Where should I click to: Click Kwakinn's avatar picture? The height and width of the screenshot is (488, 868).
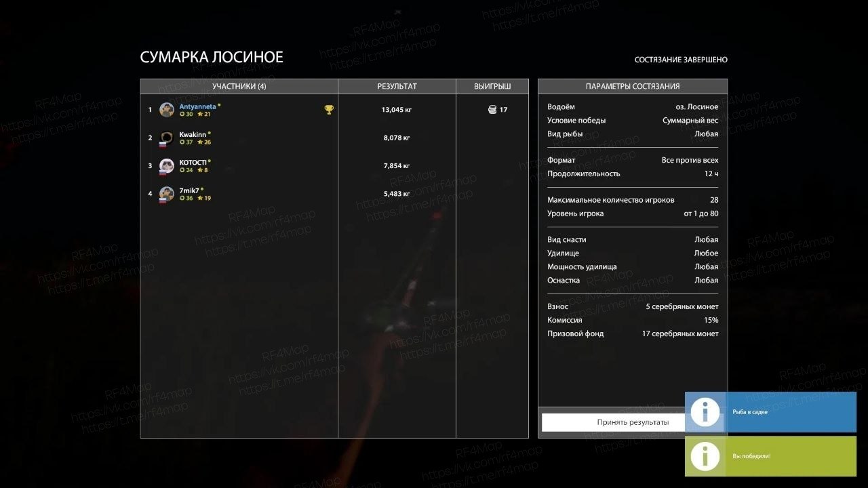pos(167,138)
